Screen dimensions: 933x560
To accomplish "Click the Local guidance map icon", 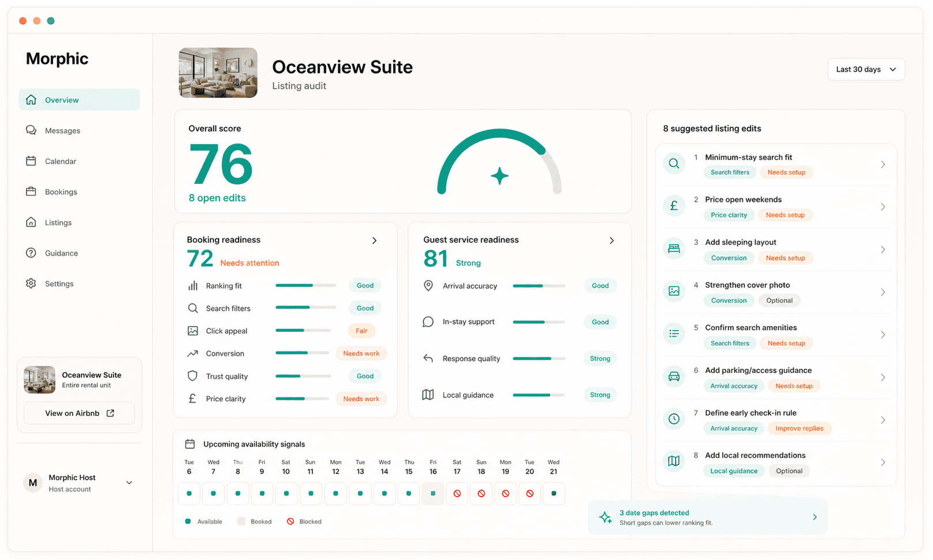I will [428, 395].
